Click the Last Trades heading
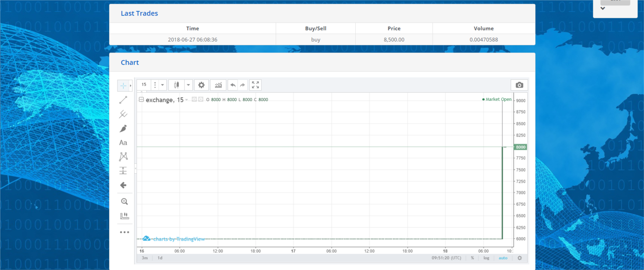This screenshot has height=270, width=644. click(x=139, y=13)
